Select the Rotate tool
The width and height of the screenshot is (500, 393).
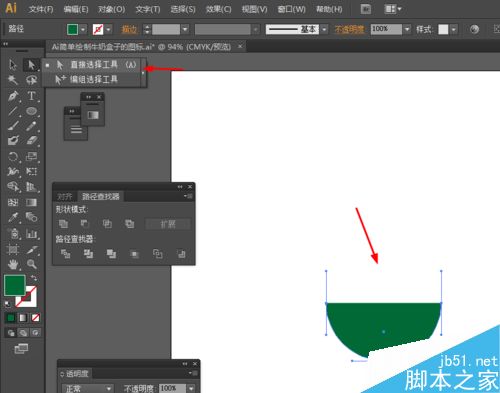point(13,156)
